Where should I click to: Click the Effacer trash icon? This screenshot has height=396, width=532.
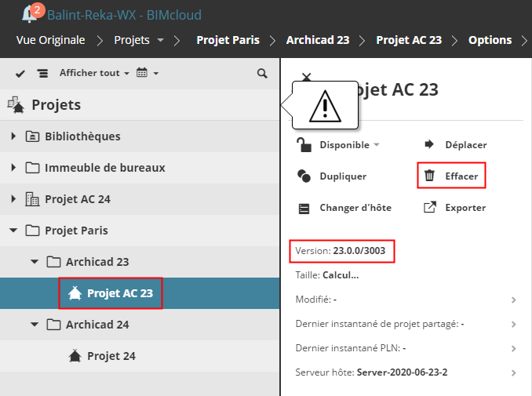point(429,176)
